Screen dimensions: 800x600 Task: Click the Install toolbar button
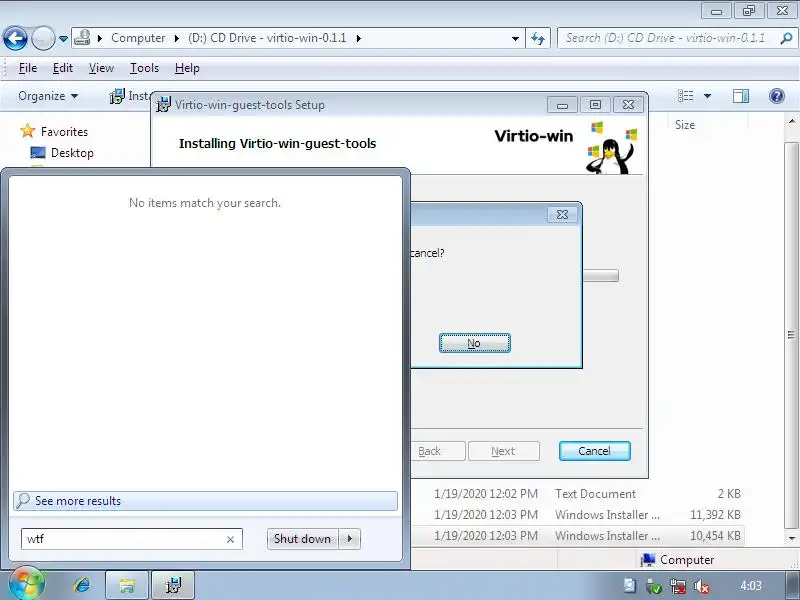click(x=130, y=96)
